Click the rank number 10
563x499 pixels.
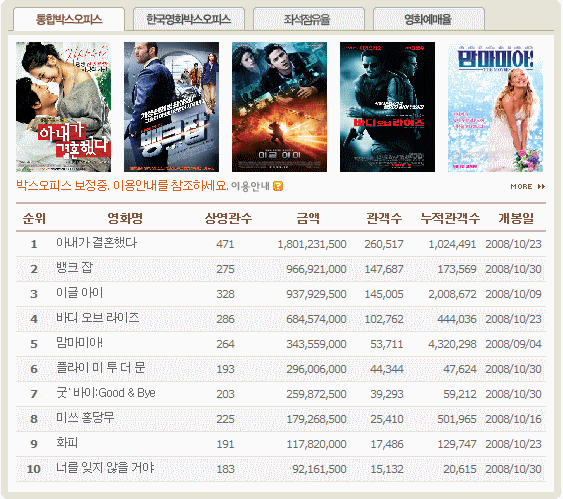pyautogui.click(x=34, y=469)
